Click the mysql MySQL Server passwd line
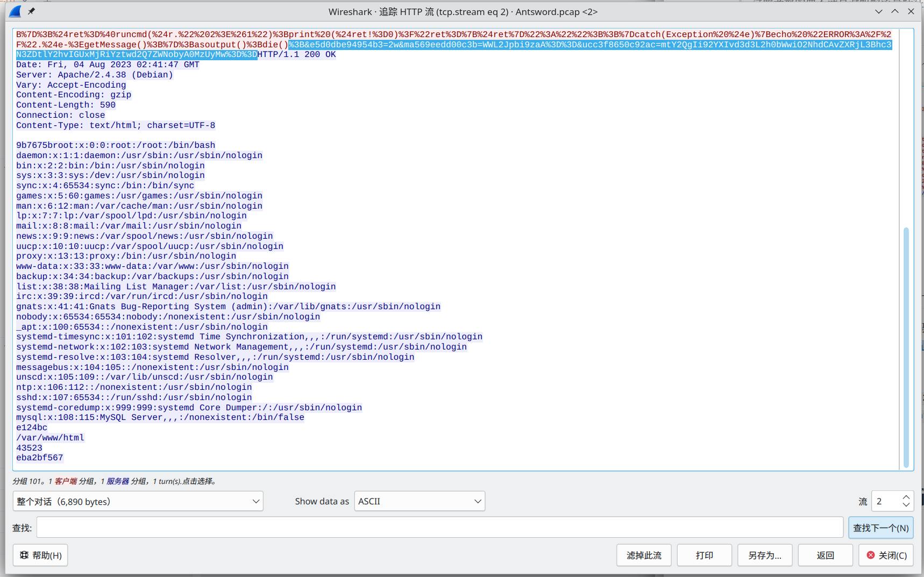Screen dimensions: 924x577 [x=160, y=417]
